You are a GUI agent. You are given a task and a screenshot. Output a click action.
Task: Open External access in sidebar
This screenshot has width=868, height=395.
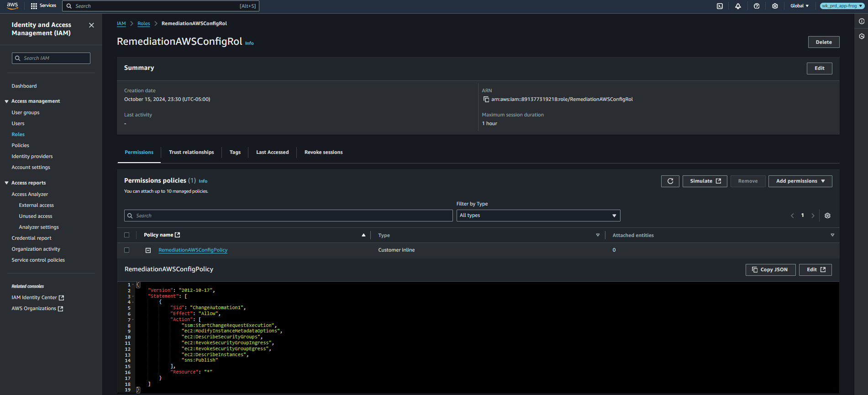coord(37,205)
